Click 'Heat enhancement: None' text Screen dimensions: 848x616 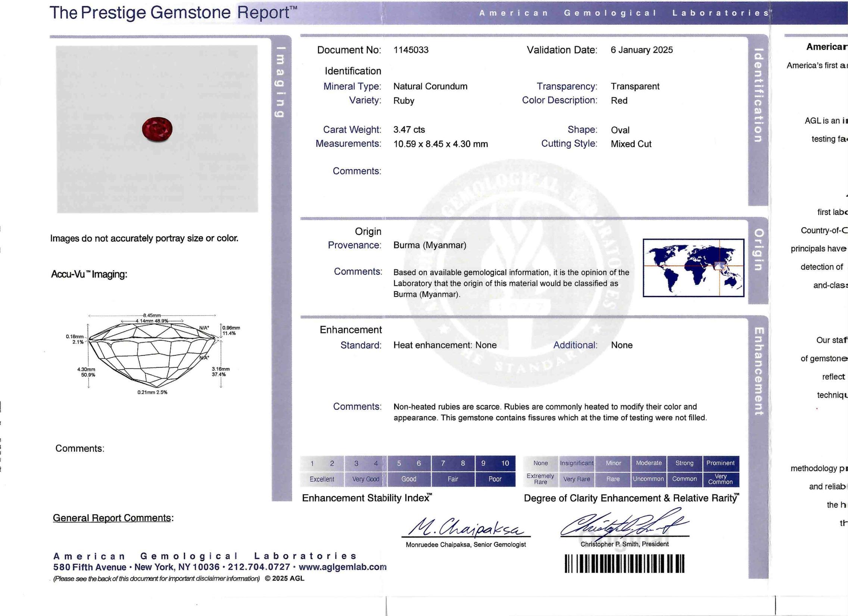click(x=445, y=345)
